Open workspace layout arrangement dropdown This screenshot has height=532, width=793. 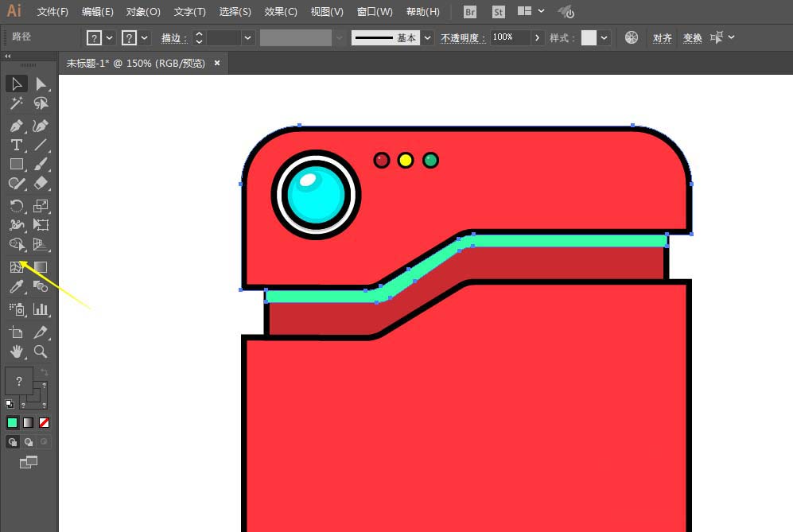point(531,10)
